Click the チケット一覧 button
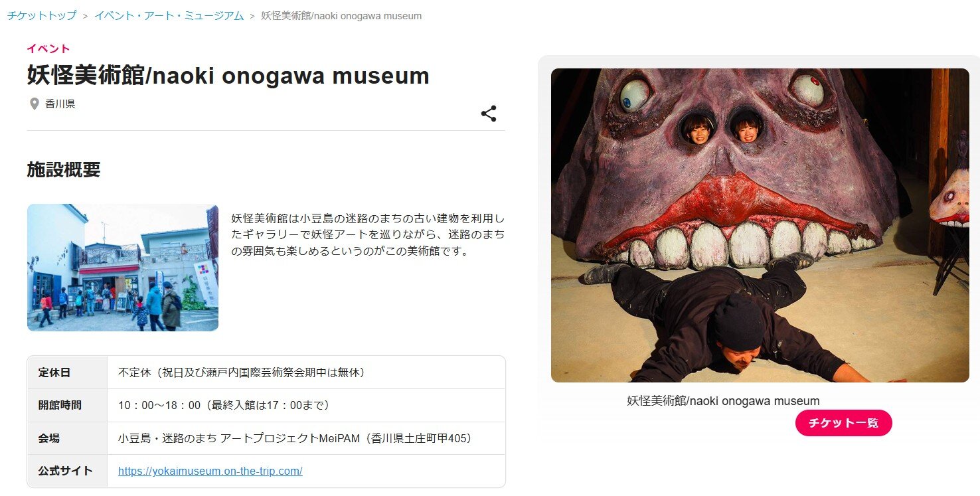 [x=844, y=423]
